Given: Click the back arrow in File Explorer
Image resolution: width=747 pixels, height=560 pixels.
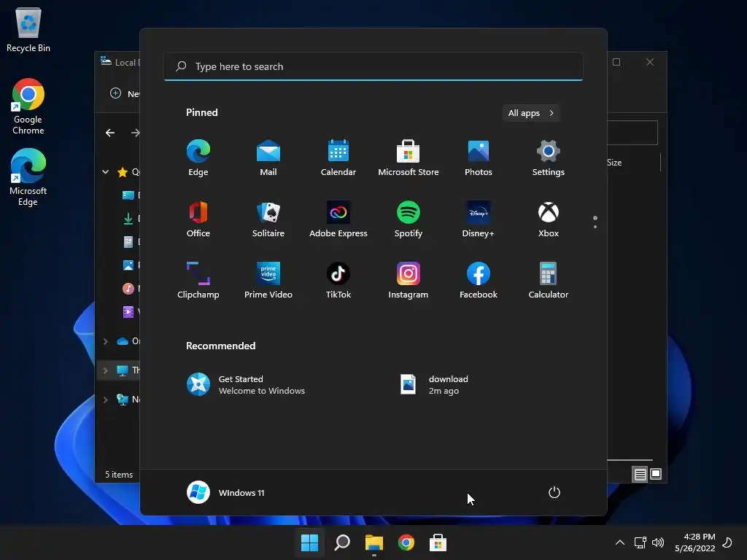Looking at the screenshot, I should (x=110, y=133).
